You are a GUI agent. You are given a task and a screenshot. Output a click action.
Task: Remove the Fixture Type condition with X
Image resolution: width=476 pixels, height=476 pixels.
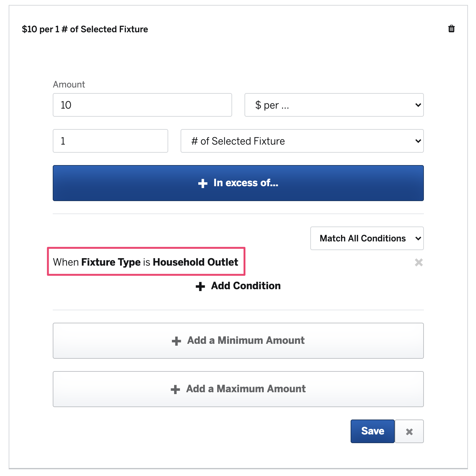click(x=419, y=263)
